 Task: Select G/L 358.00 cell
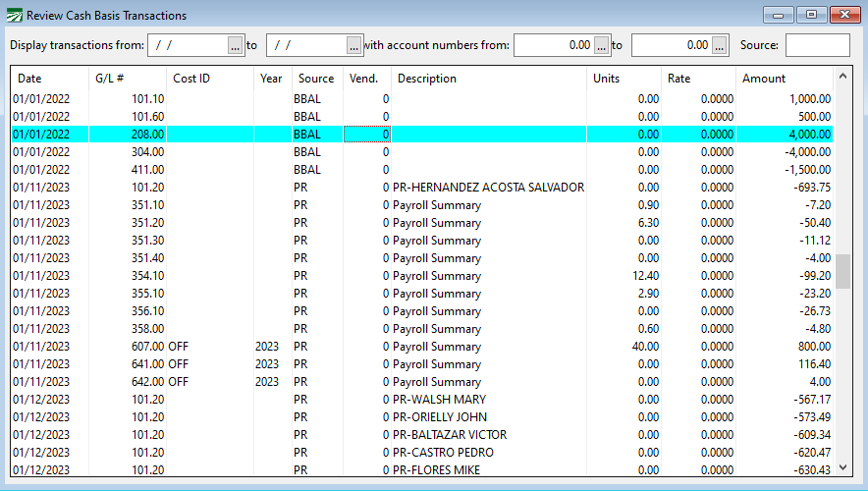[128, 329]
